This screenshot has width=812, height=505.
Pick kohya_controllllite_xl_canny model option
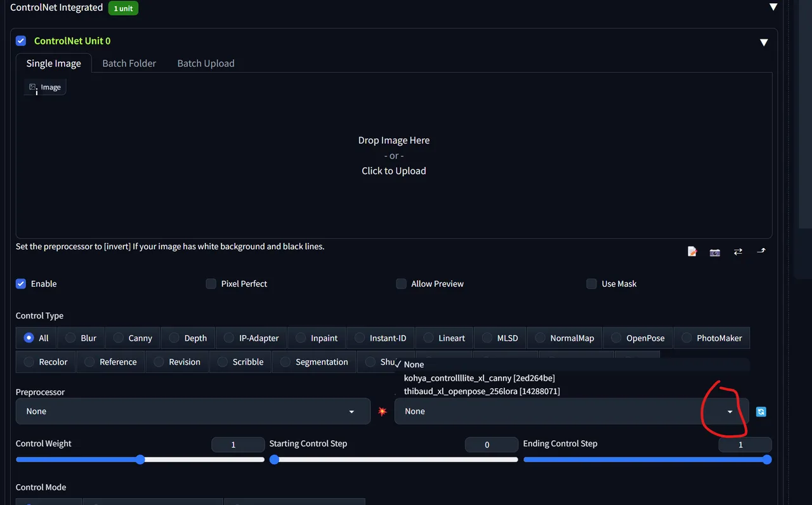pyautogui.click(x=572, y=377)
